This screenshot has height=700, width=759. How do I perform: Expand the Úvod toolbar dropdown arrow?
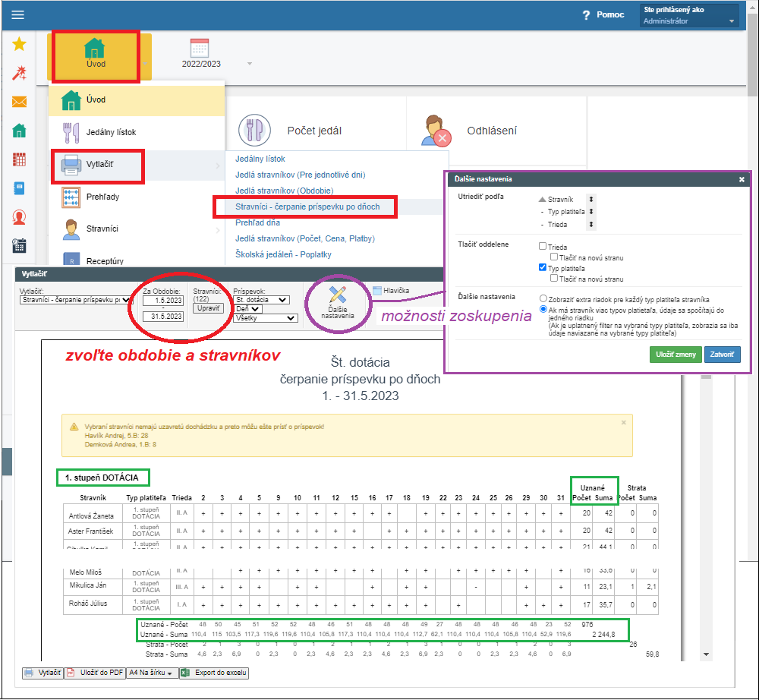pyautogui.click(x=145, y=64)
